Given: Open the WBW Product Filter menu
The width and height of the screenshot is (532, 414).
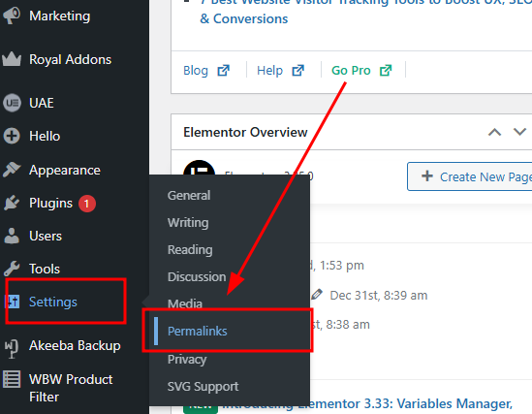Looking at the screenshot, I should click(x=71, y=388).
